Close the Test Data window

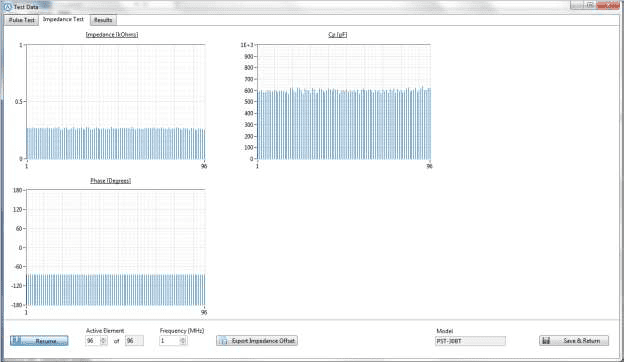(x=608, y=5)
